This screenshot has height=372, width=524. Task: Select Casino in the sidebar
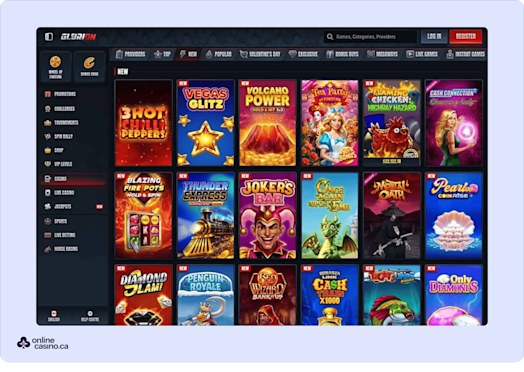coord(74,179)
